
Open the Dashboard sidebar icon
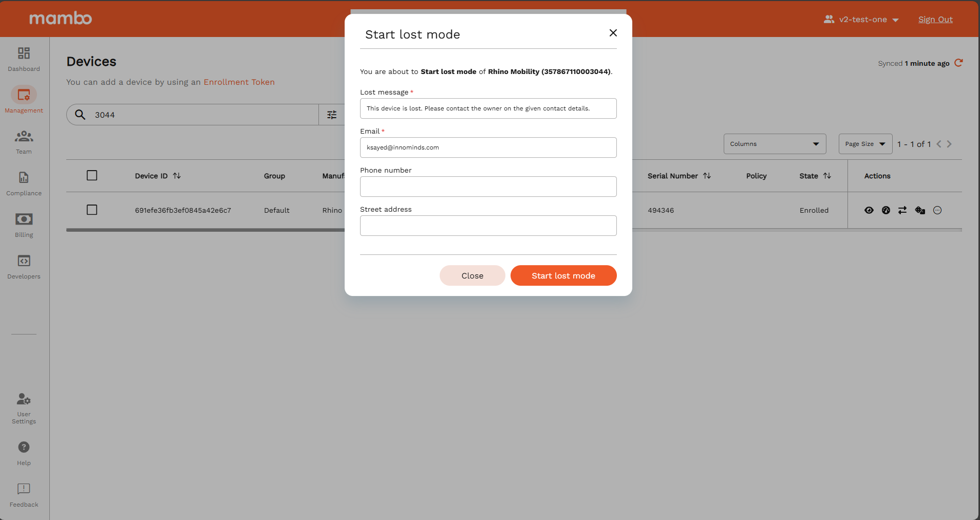24,59
